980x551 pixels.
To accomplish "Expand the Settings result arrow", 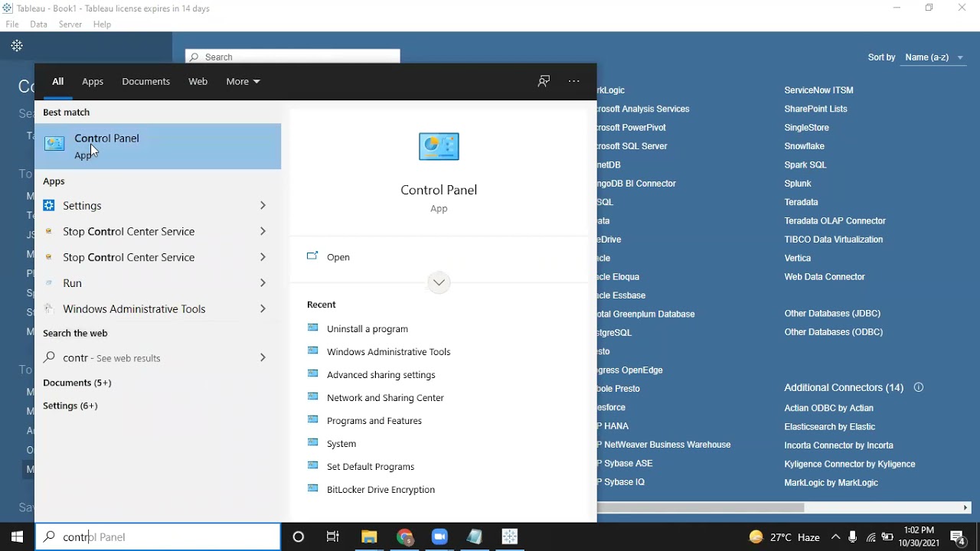I will [263, 205].
